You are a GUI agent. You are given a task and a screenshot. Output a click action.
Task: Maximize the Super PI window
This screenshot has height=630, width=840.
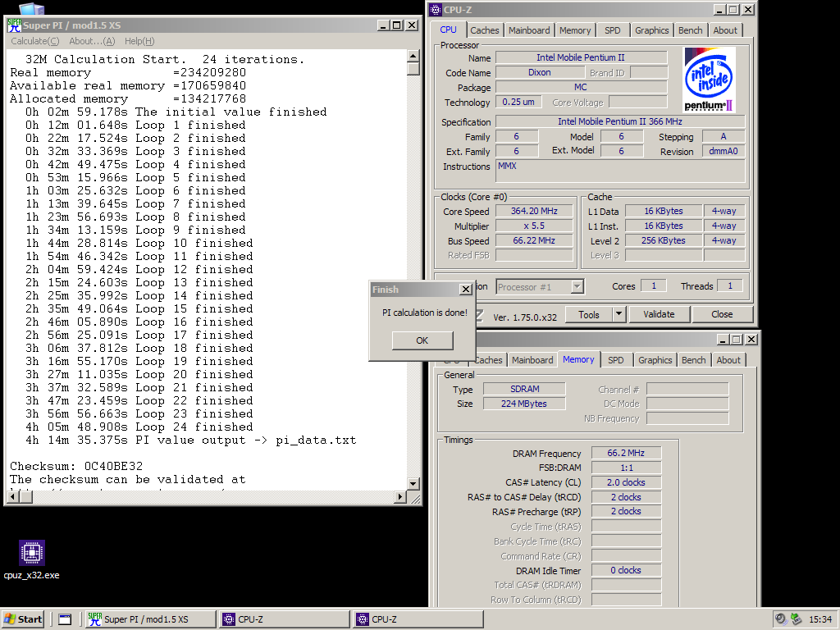[397, 25]
